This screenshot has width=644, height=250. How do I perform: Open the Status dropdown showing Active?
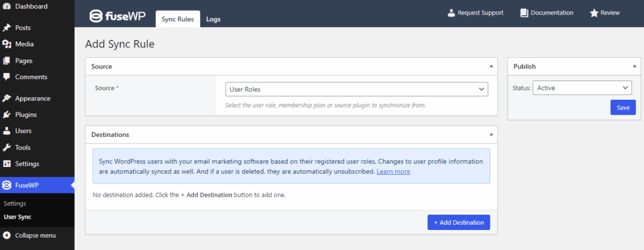point(582,87)
